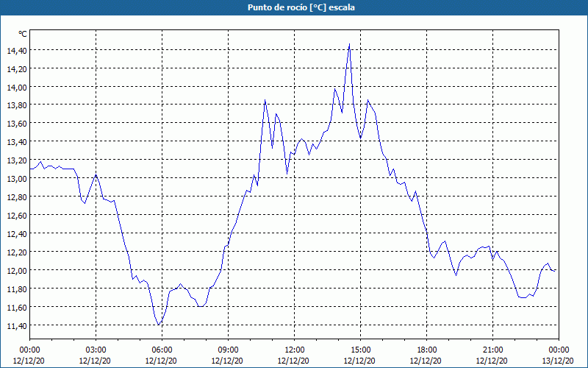Click the 15:00 time axis label

(x=360, y=350)
